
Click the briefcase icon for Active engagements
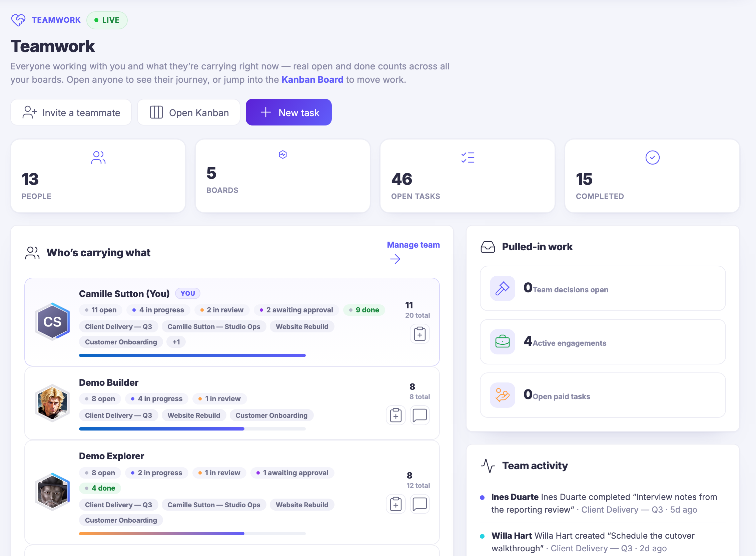coord(503,342)
